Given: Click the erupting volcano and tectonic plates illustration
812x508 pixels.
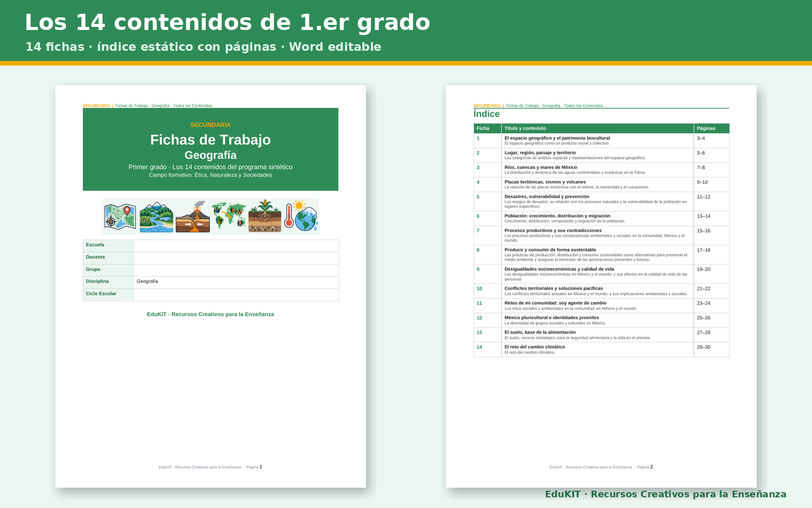Looking at the screenshot, I should point(192,217).
